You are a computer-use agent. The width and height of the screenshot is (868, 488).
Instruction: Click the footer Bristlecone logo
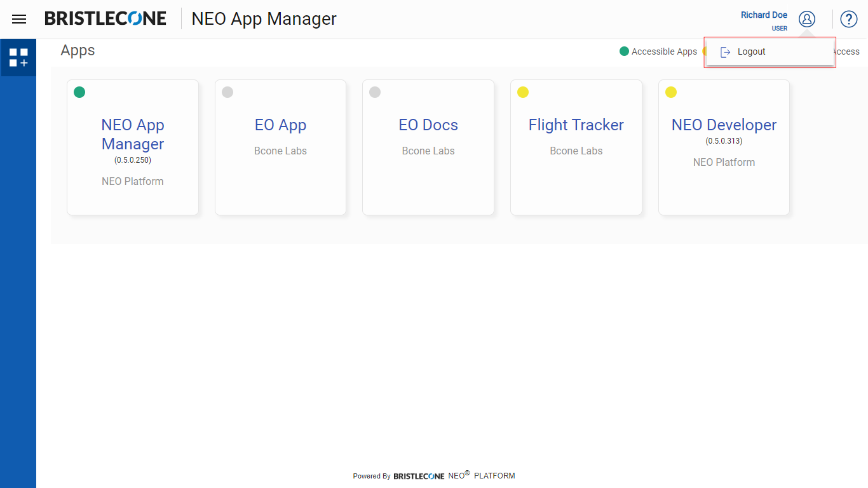point(419,476)
